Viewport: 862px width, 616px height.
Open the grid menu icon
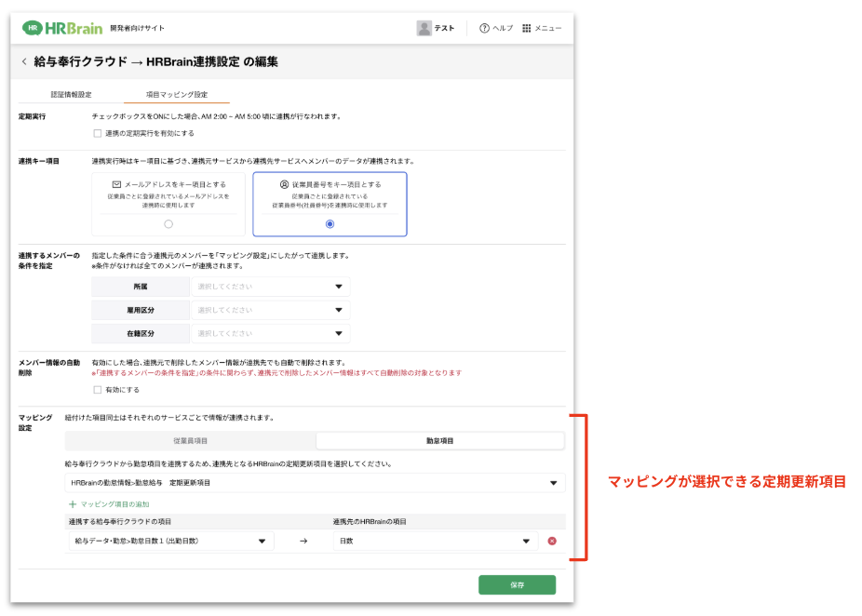[527, 28]
